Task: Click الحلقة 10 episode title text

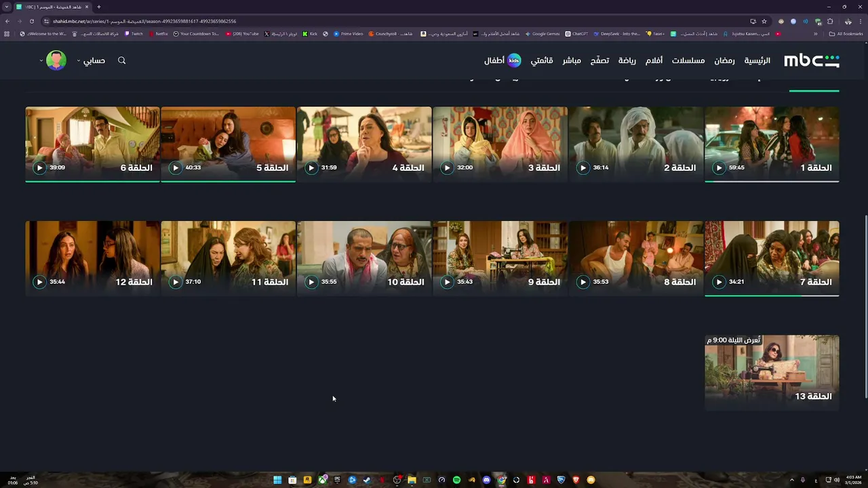Action: [x=406, y=282]
